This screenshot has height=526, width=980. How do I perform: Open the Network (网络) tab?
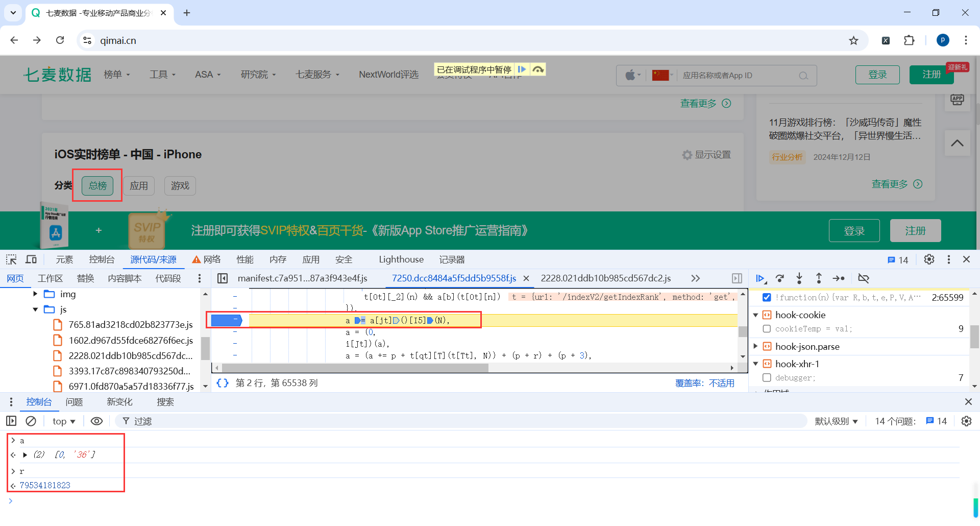tap(207, 259)
